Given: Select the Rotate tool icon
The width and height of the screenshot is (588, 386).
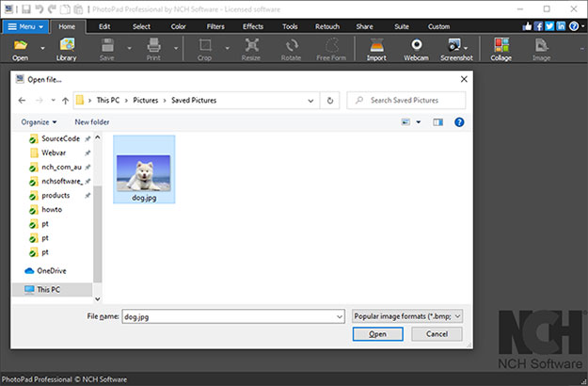Looking at the screenshot, I should [292, 49].
